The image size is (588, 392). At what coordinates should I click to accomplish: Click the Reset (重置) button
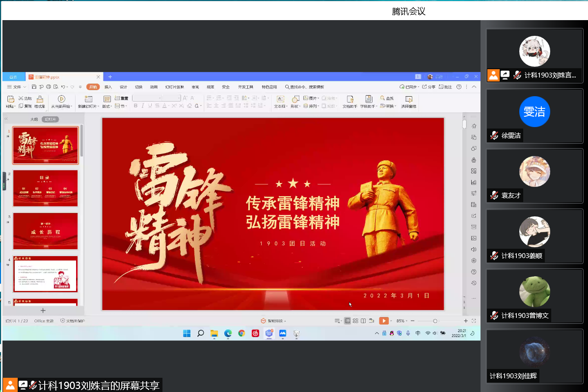(x=121, y=98)
